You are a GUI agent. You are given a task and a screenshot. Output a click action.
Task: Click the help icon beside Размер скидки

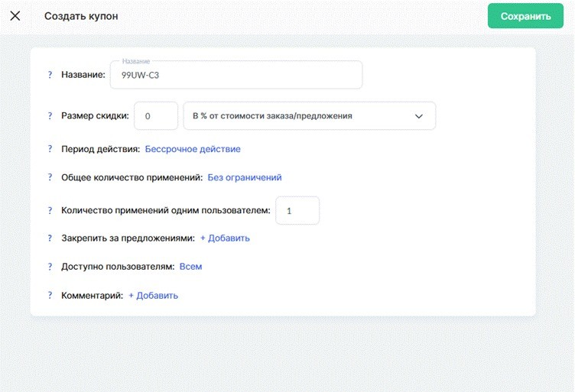[x=50, y=116]
